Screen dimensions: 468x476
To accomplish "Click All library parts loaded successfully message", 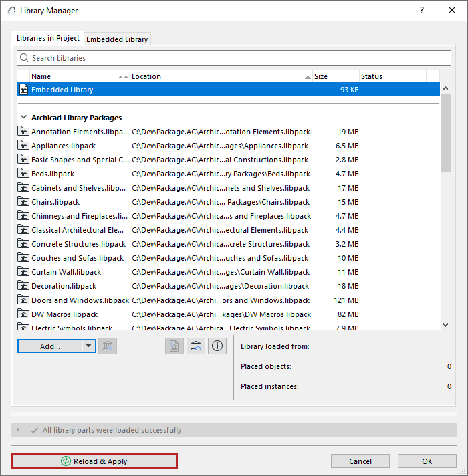I will pos(112,430).
